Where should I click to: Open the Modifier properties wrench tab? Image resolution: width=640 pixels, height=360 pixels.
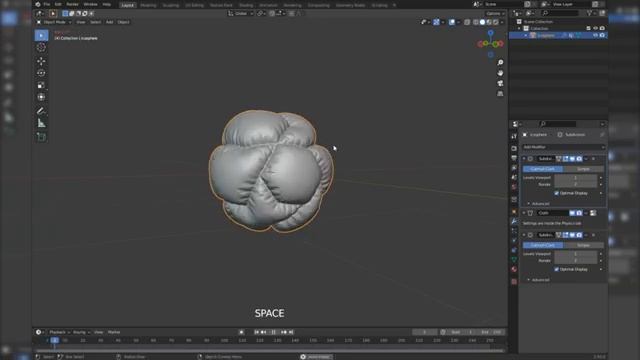pos(514,222)
